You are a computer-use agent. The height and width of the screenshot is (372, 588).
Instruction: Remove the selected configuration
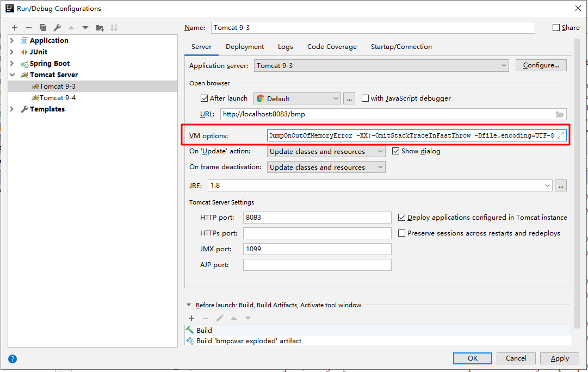(x=29, y=28)
